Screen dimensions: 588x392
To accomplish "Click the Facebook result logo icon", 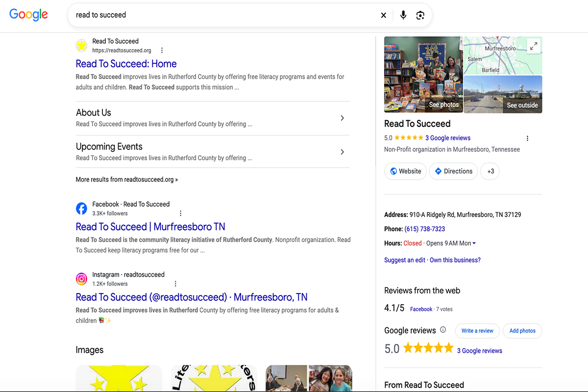I will [x=81, y=209].
